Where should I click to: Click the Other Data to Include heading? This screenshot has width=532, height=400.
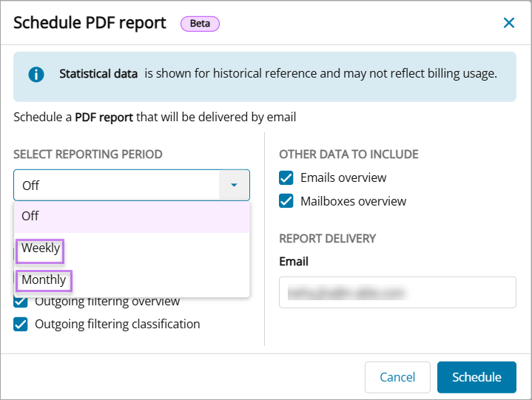tap(349, 155)
